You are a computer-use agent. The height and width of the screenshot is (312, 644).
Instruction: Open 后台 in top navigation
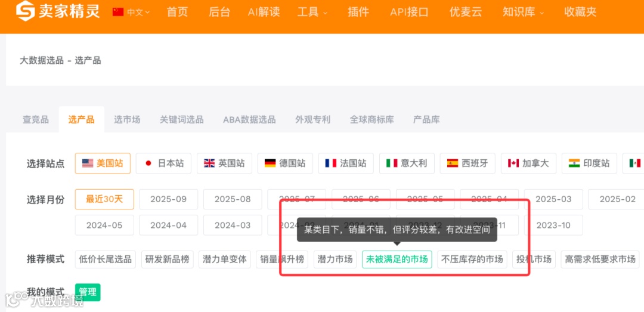tap(219, 12)
